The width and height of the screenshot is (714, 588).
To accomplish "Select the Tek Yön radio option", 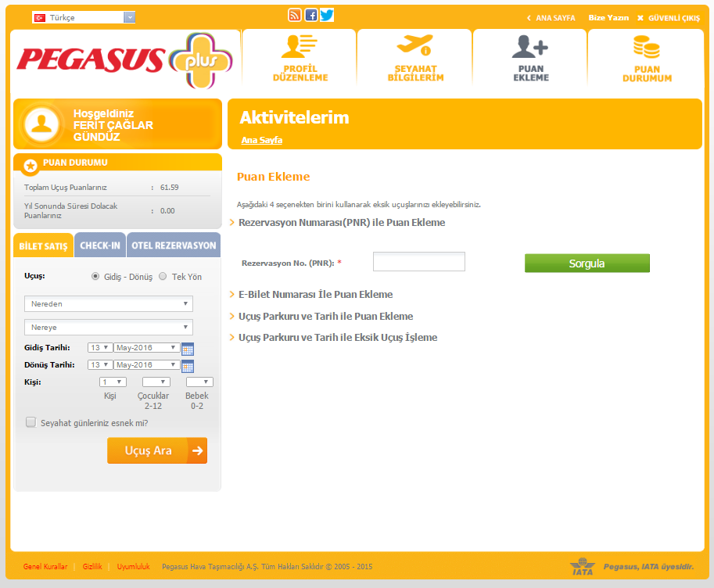I will pos(163,276).
